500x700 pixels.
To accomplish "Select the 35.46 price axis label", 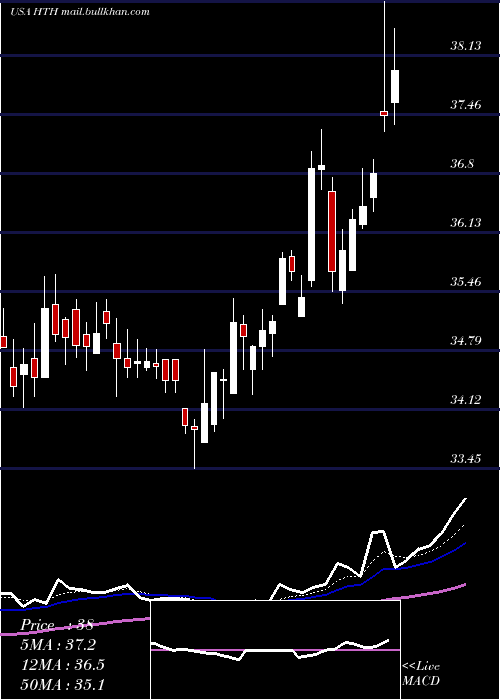I will click(466, 281).
